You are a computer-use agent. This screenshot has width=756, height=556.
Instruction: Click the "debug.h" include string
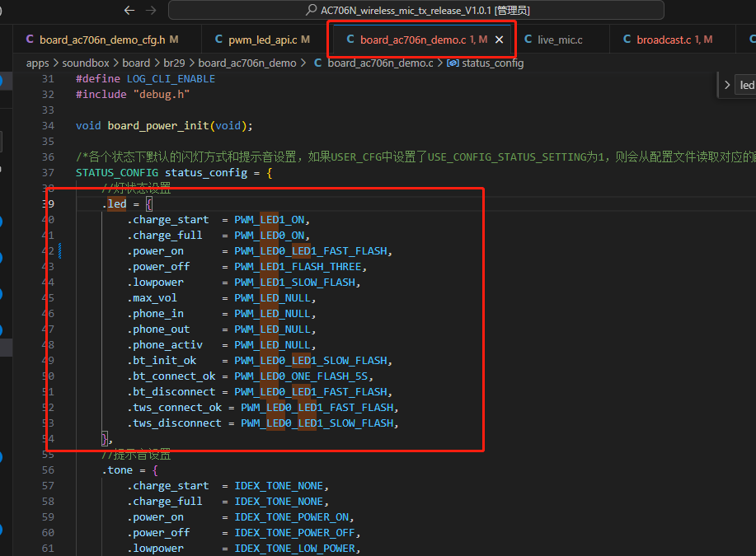(x=162, y=95)
